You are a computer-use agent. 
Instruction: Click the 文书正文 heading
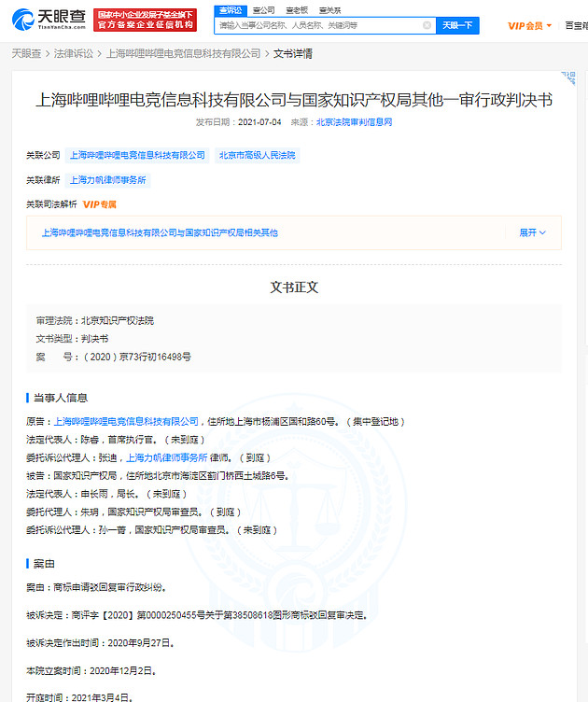click(294, 287)
